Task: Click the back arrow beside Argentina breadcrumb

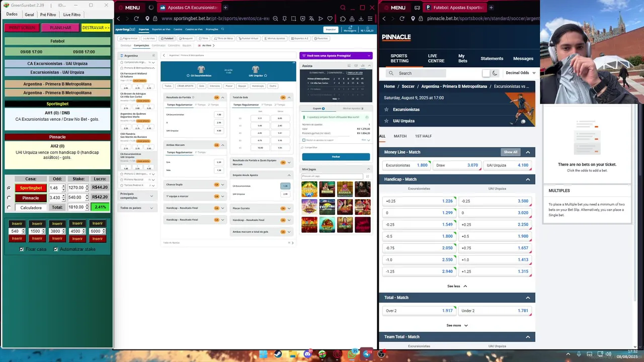Action: (164, 55)
